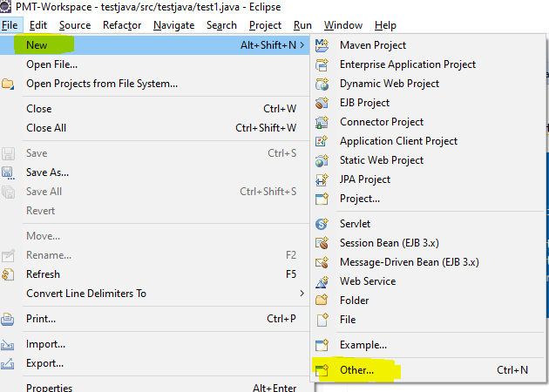Choose Import... menu entry
Screen dimensions: 549x392
coord(155,344)
